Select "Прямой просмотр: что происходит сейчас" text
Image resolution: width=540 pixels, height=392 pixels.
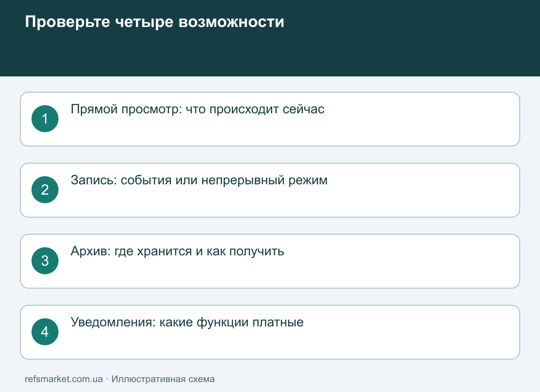(198, 109)
